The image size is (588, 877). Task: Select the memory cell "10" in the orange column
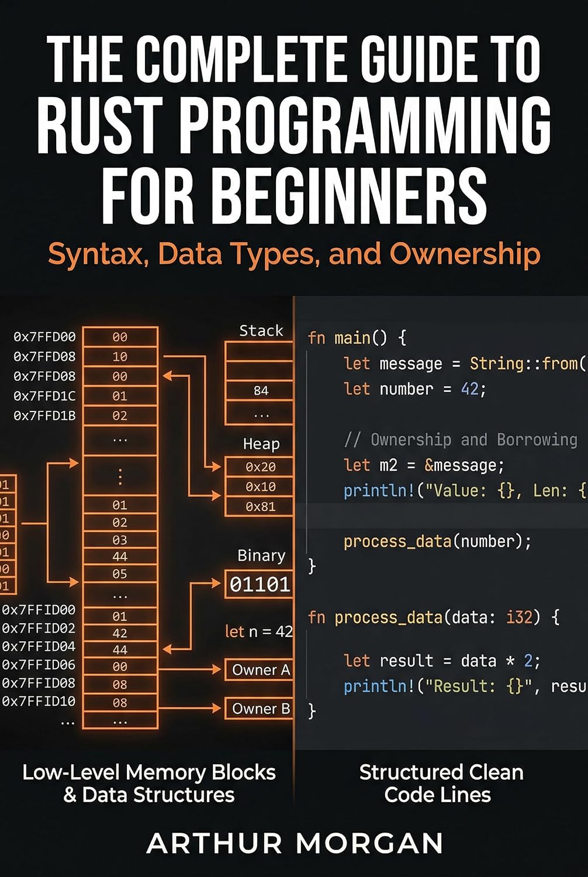(x=120, y=357)
